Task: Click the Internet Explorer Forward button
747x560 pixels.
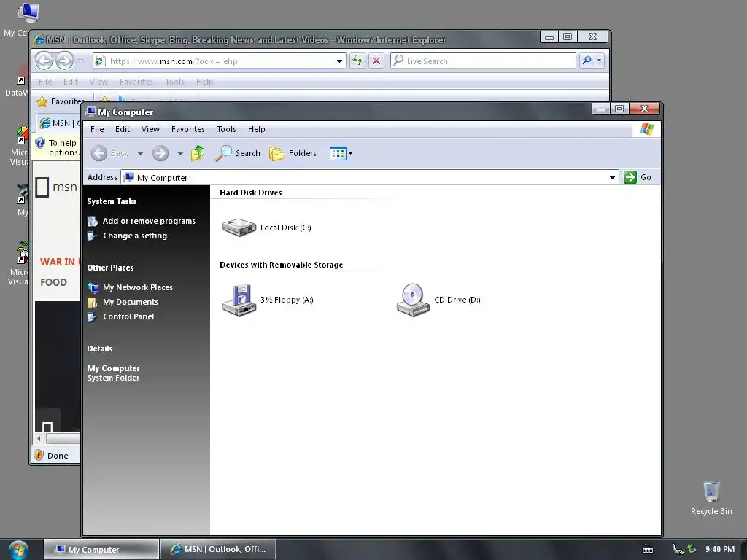Action: coord(64,61)
